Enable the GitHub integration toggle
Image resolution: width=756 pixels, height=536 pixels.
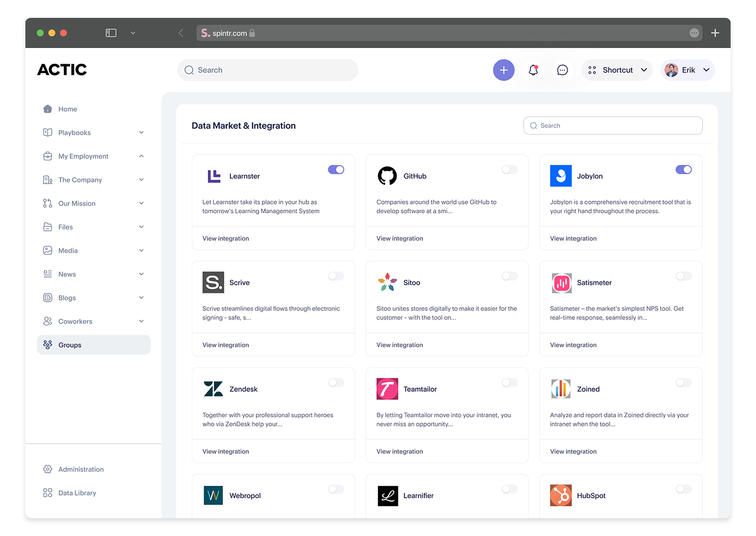point(510,169)
